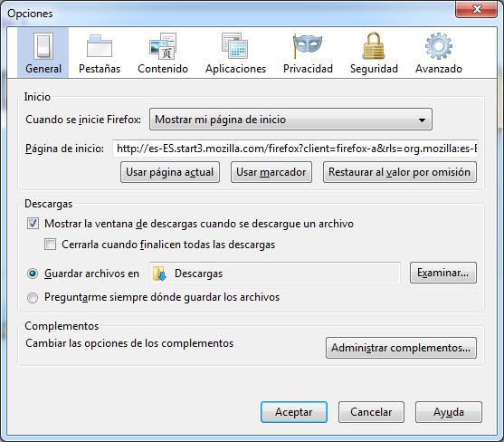Open the General panel switch icon
Screen dimensions: 504x442
point(43,46)
